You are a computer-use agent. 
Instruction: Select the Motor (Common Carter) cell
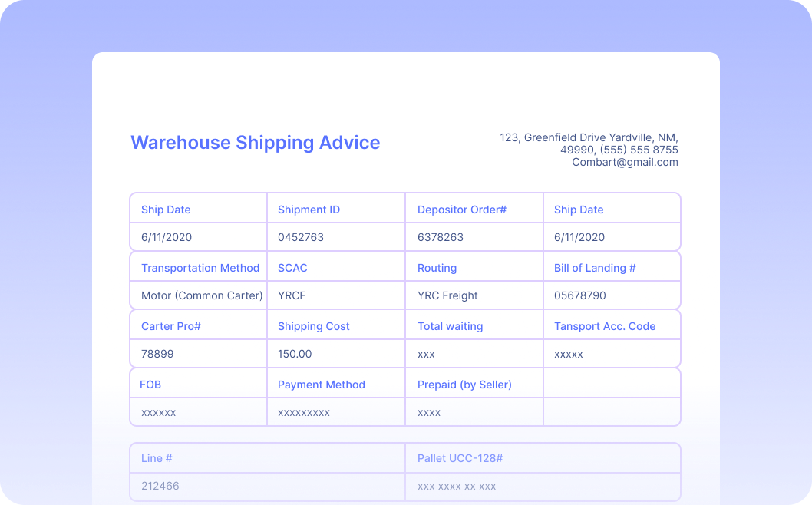click(198, 295)
